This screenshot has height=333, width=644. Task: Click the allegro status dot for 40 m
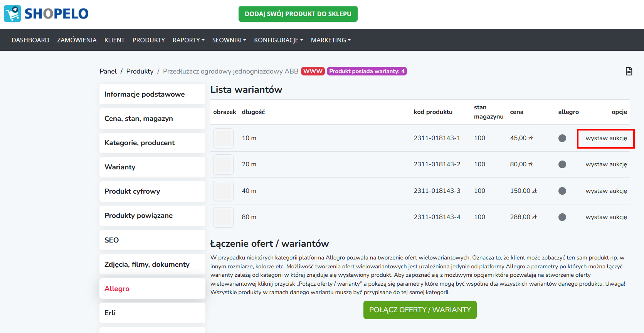click(x=562, y=191)
